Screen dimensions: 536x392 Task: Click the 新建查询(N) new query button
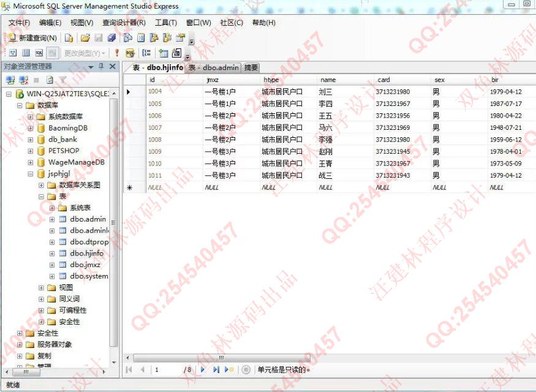[32, 38]
